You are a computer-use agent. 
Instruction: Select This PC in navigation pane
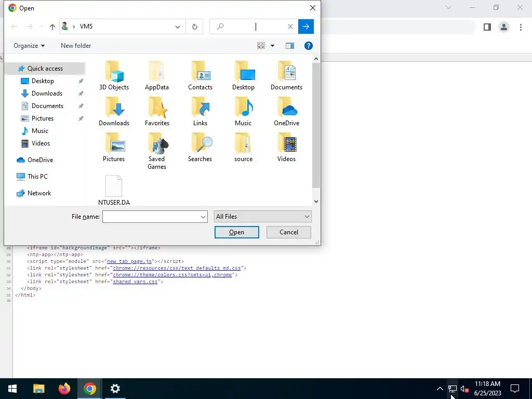[x=37, y=177]
